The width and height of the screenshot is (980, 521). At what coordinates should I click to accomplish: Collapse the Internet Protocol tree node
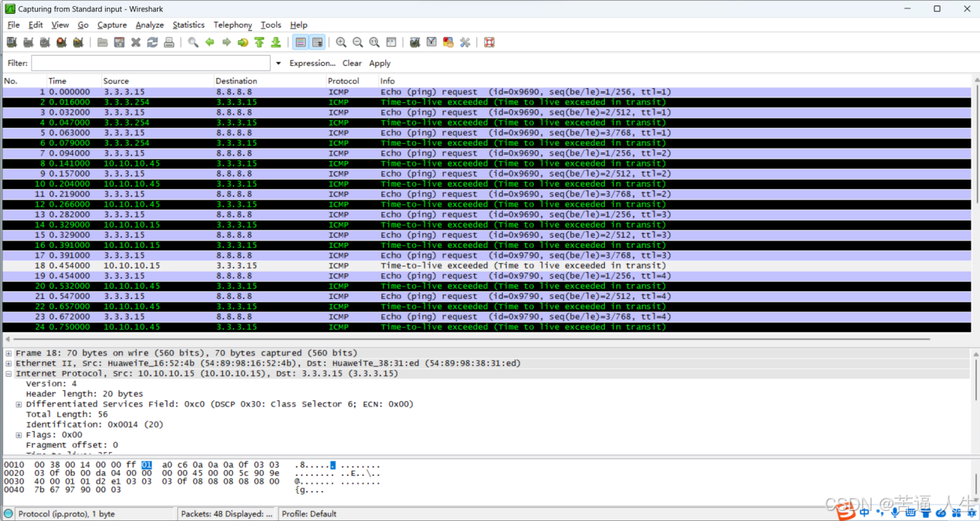point(9,373)
